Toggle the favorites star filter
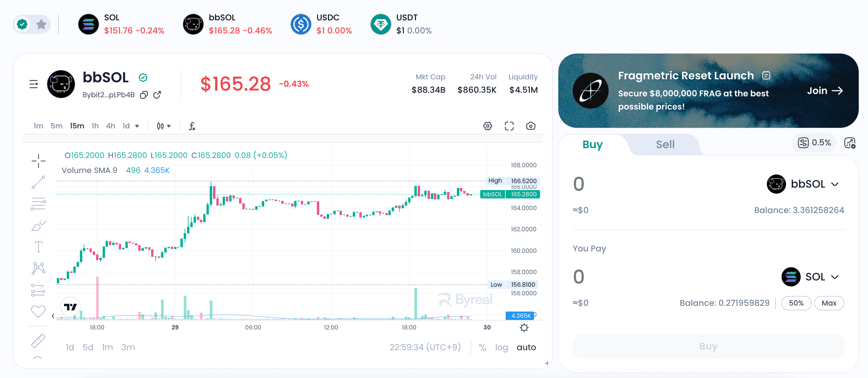 point(41,24)
